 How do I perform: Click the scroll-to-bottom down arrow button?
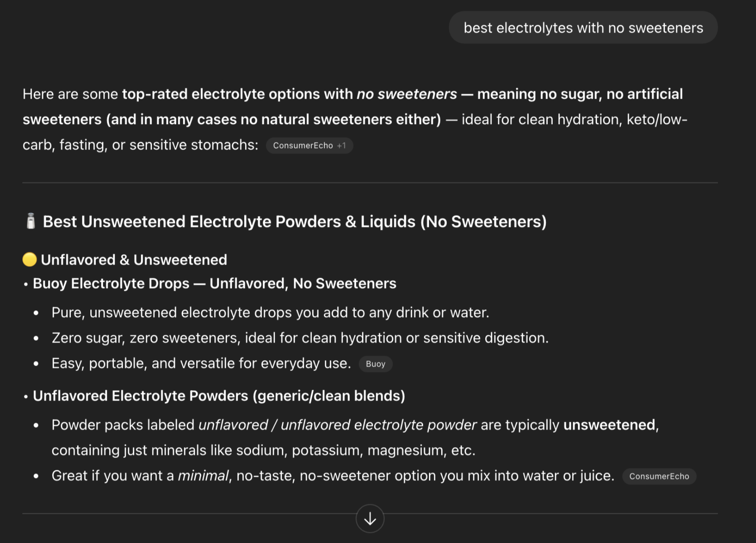(370, 519)
